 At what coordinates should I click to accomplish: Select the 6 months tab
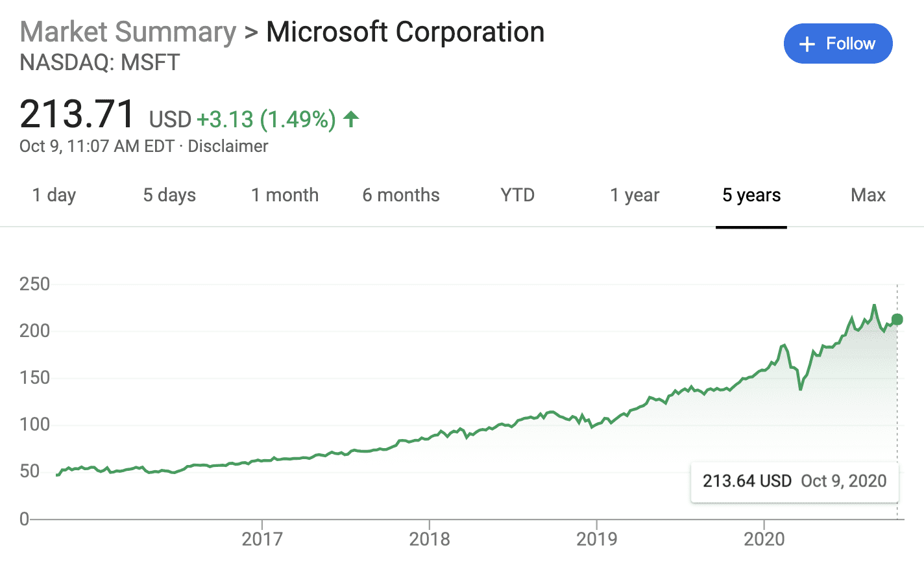pyautogui.click(x=401, y=195)
